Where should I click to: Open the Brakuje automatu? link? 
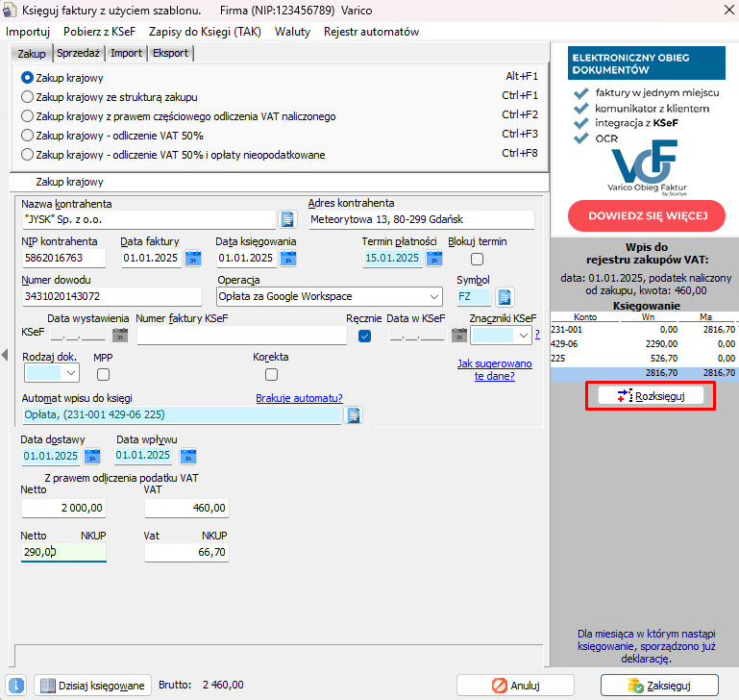tap(299, 398)
